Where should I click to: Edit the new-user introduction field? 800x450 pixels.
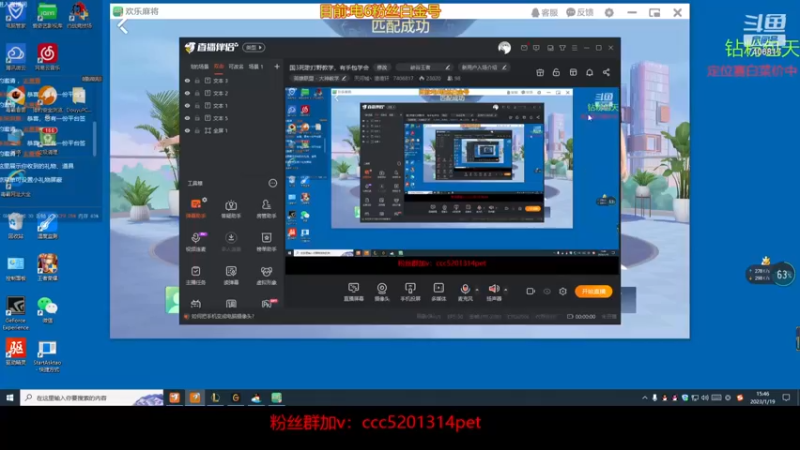484,67
